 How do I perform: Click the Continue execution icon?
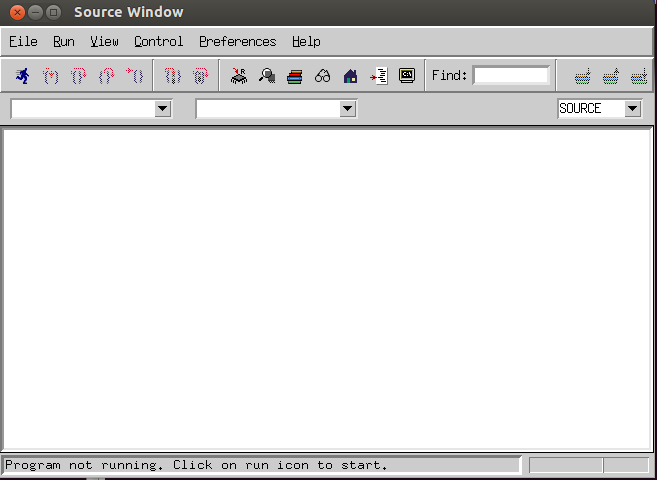135,76
